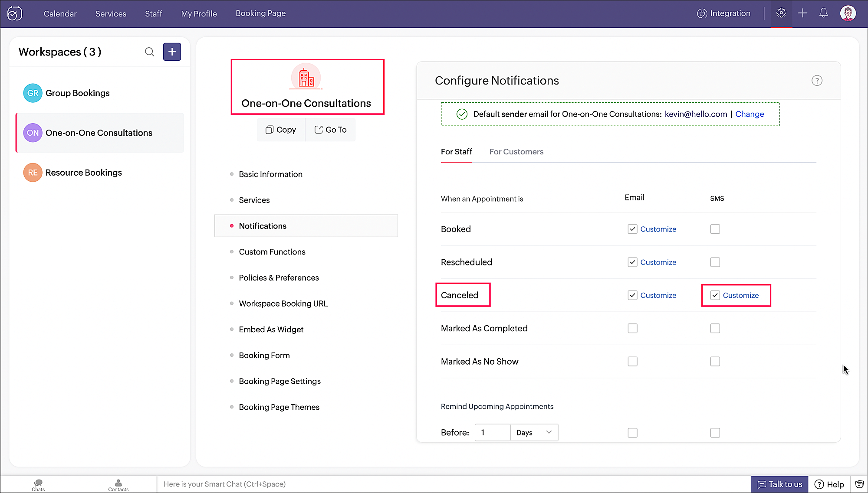The height and width of the screenshot is (493, 868).
Task: Open Services in top navigation
Action: click(x=111, y=14)
